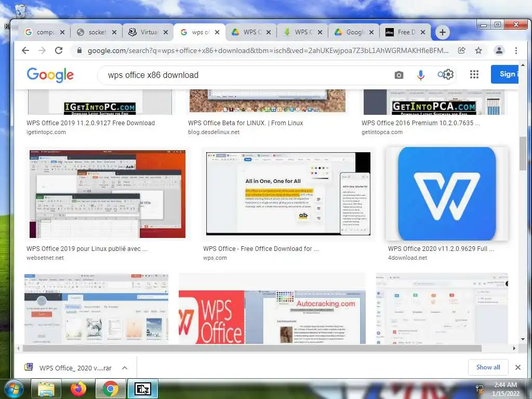Open 'WPS Office Beta for LINUX' result
The image size is (532, 399).
pyautogui.click(x=246, y=123)
